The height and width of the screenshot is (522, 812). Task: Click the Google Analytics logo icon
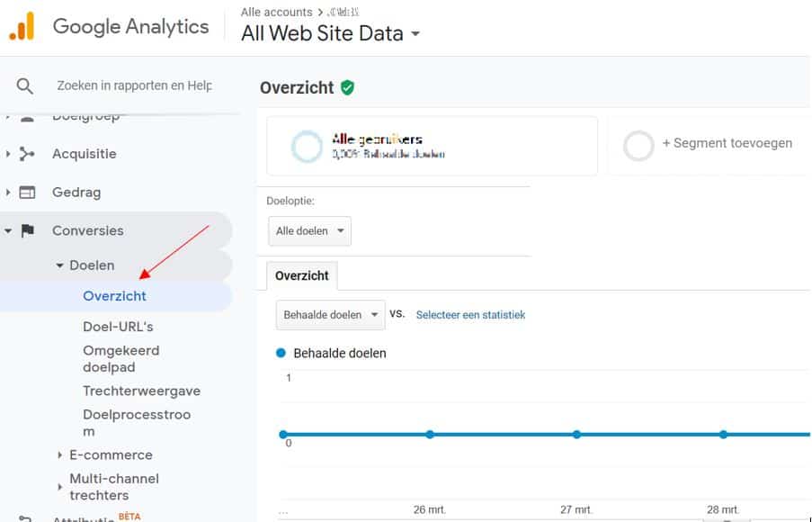22,26
